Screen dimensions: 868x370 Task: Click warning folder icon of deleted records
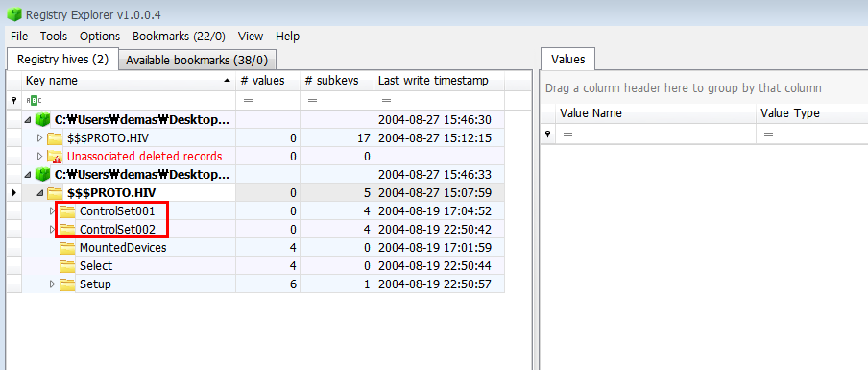(x=54, y=157)
